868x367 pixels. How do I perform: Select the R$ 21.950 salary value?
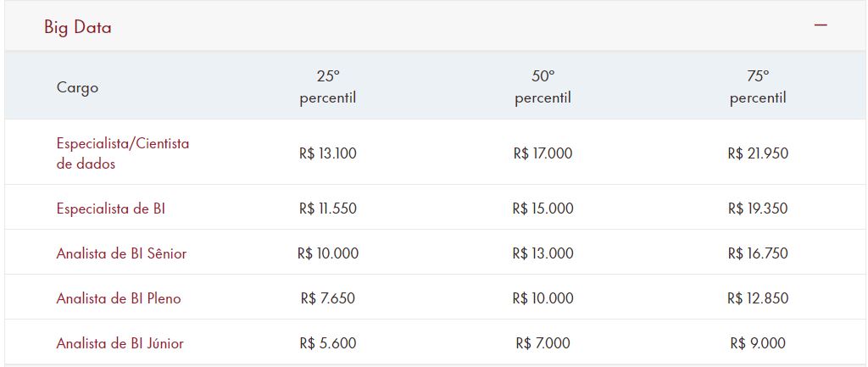(758, 153)
